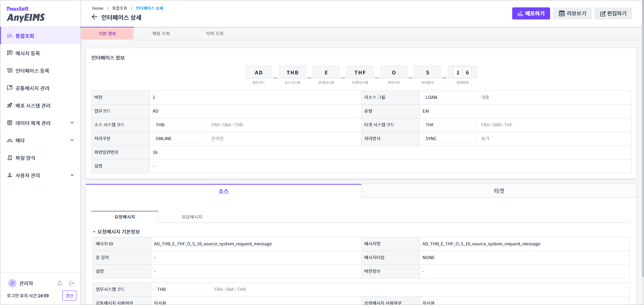This screenshot has height=305, width=644.
Task: Click the 사용자 관리 person icon
Action: pos(10,175)
